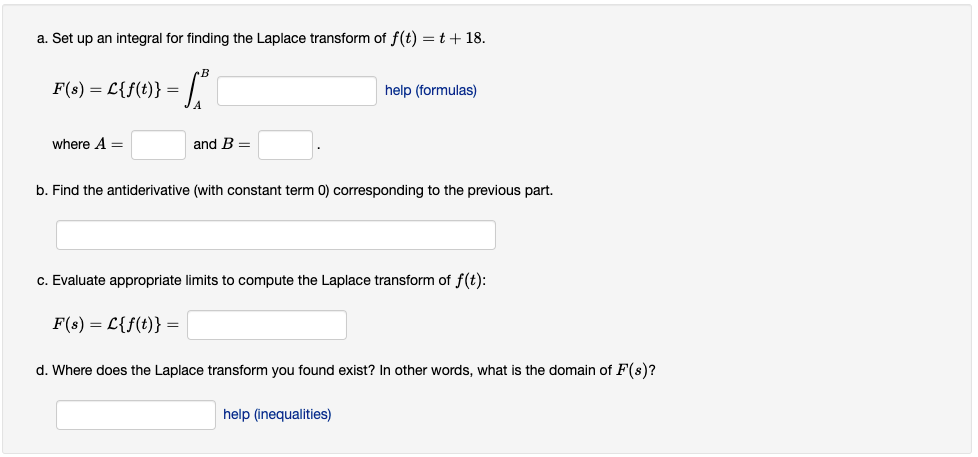The height and width of the screenshot is (457, 978).
Task: Click the "F(s) = L{f(t)} =" expression in part a
Action: pyautogui.click(x=115, y=91)
